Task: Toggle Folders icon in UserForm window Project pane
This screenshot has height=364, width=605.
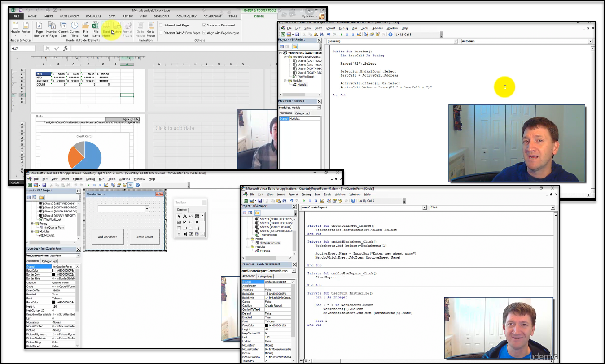Action: (x=41, y=197)
